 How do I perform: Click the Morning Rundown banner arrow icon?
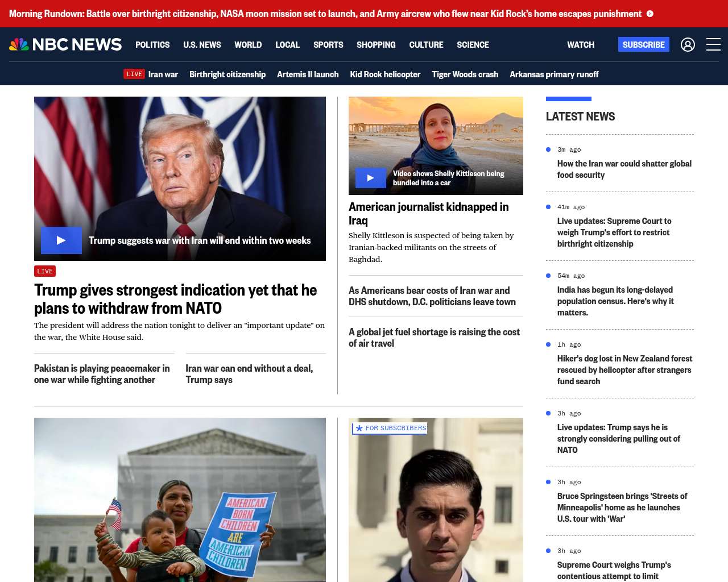(650, 14)
